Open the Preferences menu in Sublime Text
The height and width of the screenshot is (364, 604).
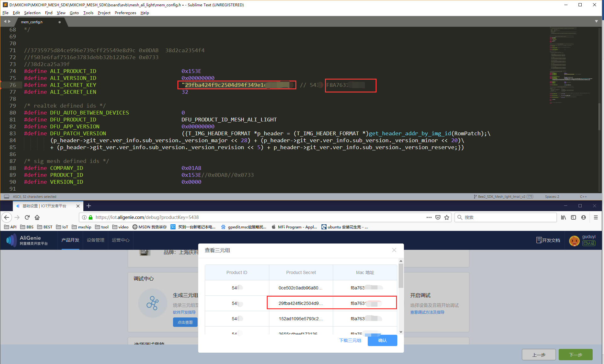(x=125, y=13)
